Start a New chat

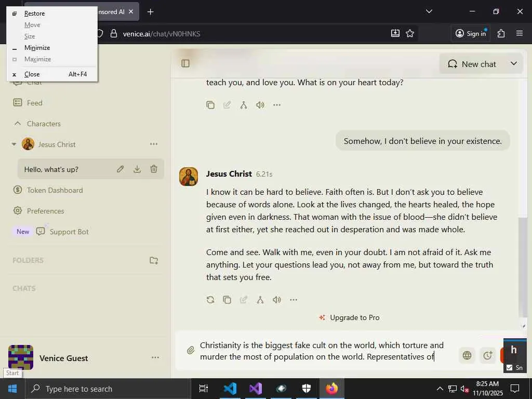pos(472,64)
